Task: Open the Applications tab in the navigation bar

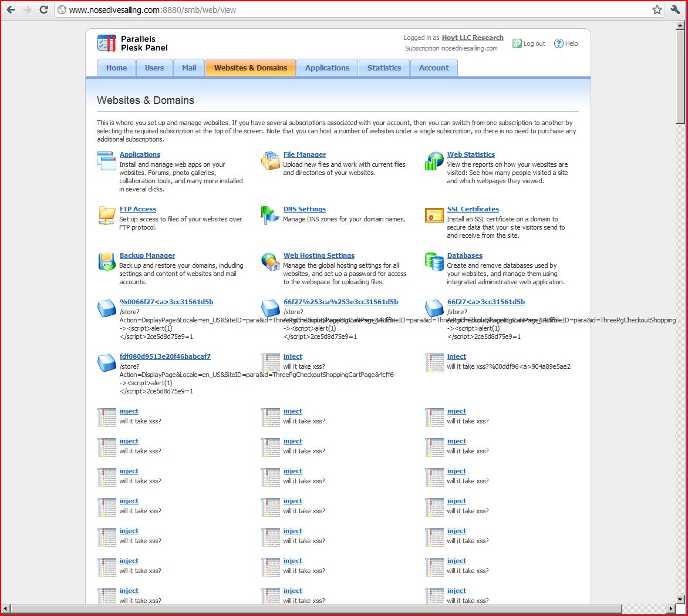Action: pyautogui.click(x=328, y=68)
